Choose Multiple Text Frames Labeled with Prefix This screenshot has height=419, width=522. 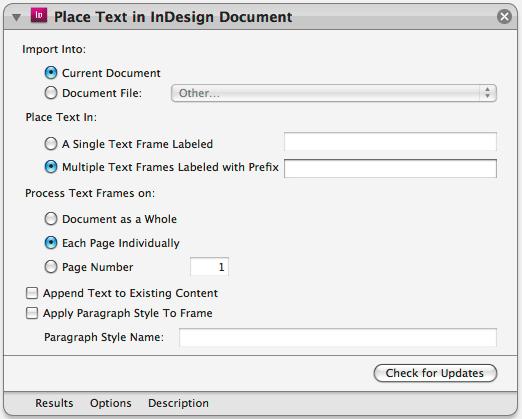(x=51, y=167)
